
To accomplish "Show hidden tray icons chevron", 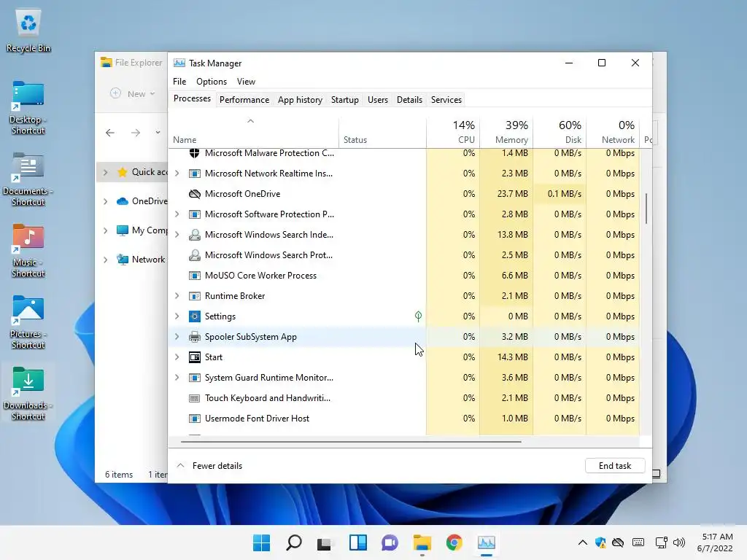I will point(583,542).
